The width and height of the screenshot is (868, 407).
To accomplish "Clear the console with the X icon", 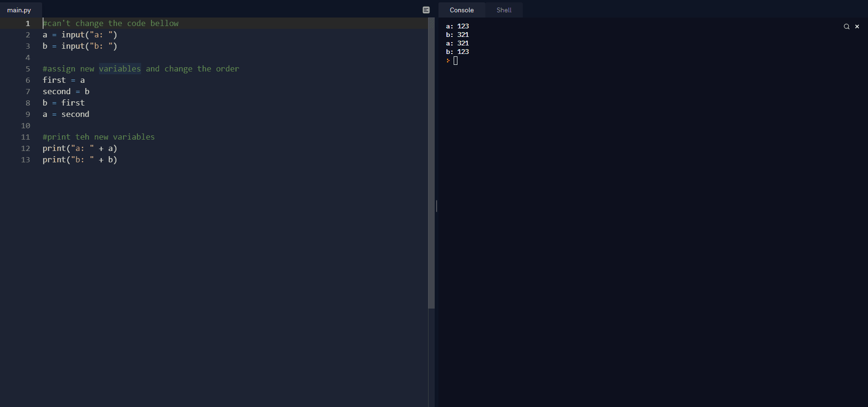I will coord(857,27).
